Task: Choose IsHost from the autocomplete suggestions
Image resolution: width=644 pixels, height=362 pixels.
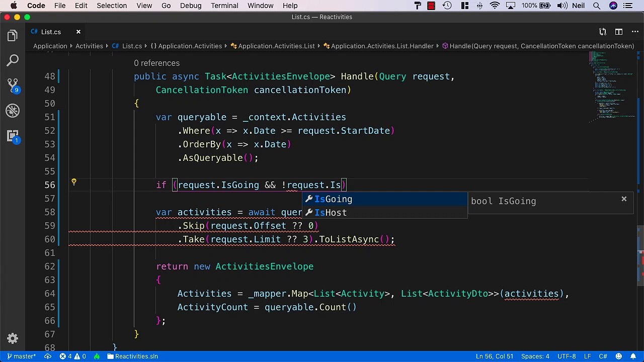Action: pos(331,213)
